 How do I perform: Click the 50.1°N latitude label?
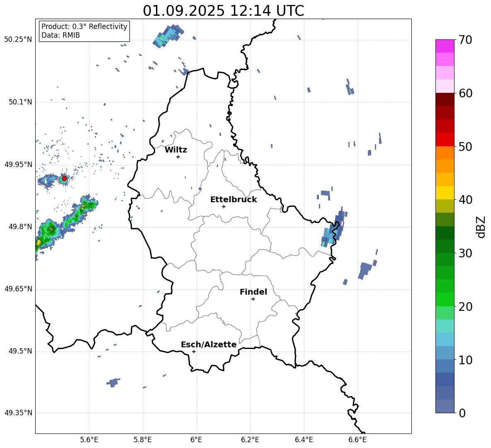[x=20, y=102]
